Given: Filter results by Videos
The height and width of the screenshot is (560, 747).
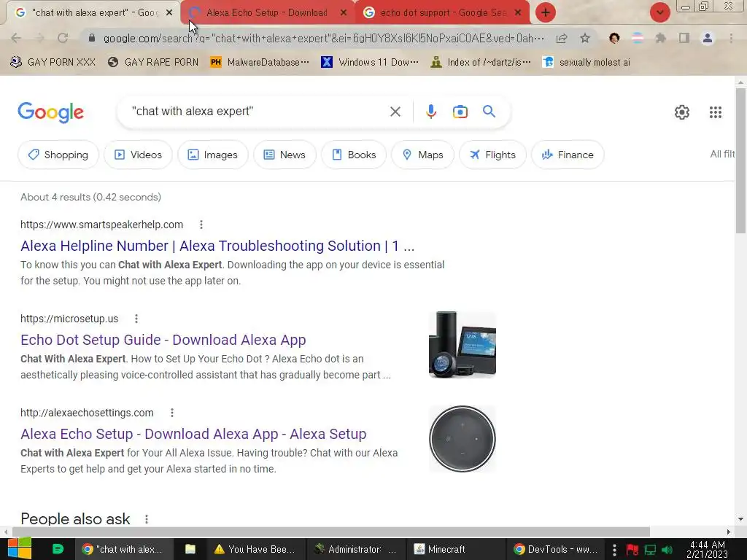Looking at the screenshot, I should point(138,155).
